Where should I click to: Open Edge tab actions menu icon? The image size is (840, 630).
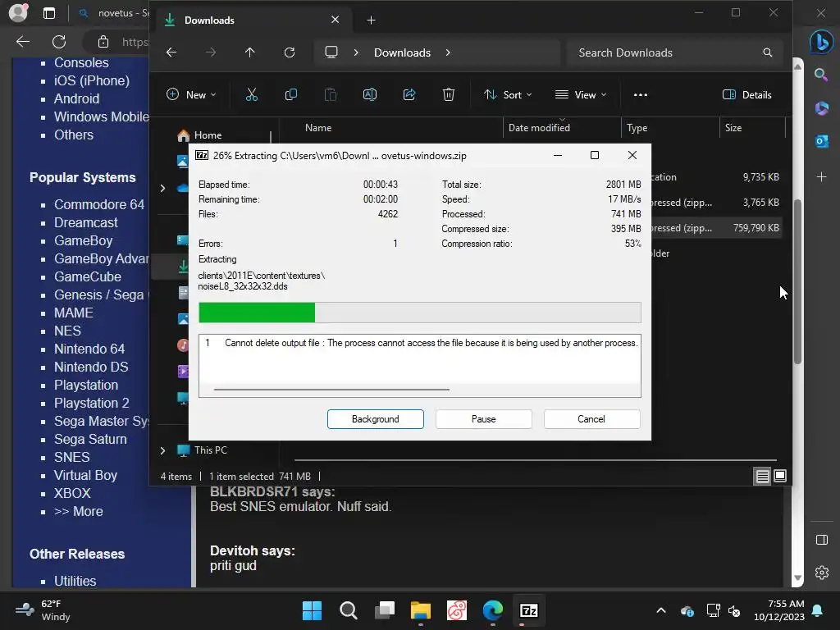coord(49,13)
